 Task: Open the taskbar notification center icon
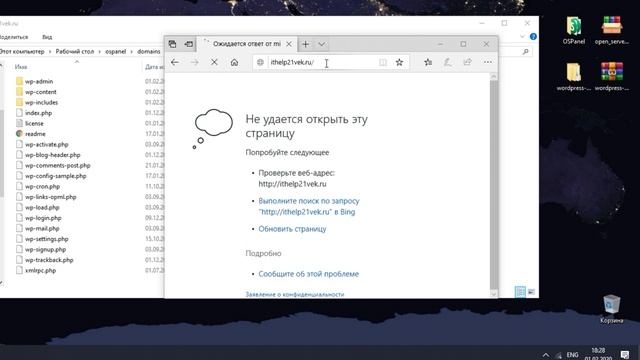[624, 354]
